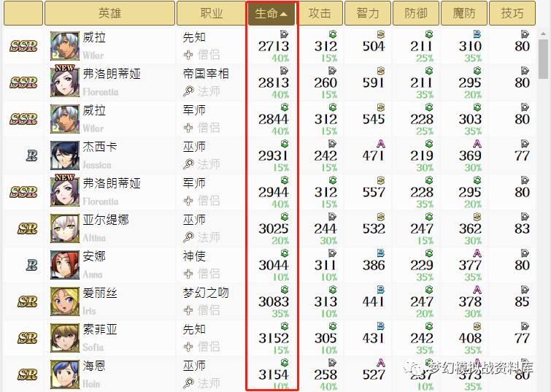Open 威拉 portrait in 军师 row
The width and height of the screenshot is (551, 392).
point(65,119)
